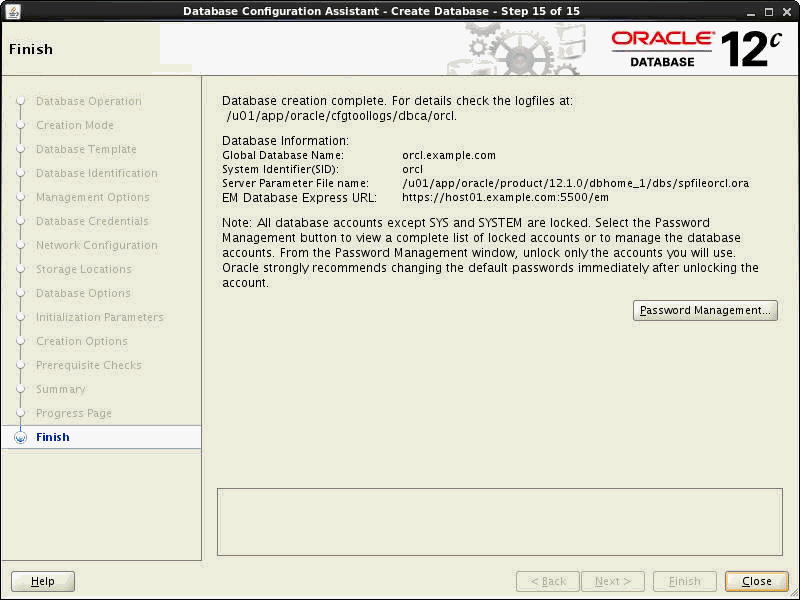Click the greyed-out Finish button
The height and width of the screenshot is (600, 800).
click(x=685, y=581)
